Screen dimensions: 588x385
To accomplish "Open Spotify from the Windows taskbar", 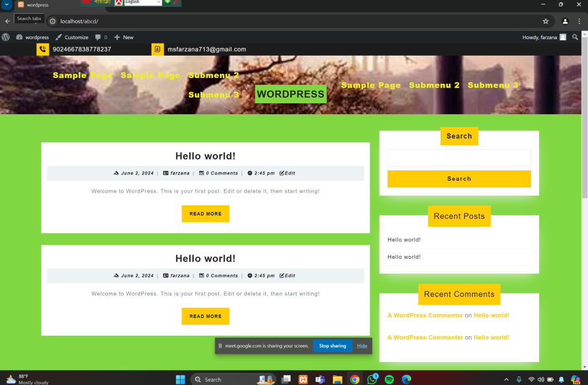I will [389, 379].
